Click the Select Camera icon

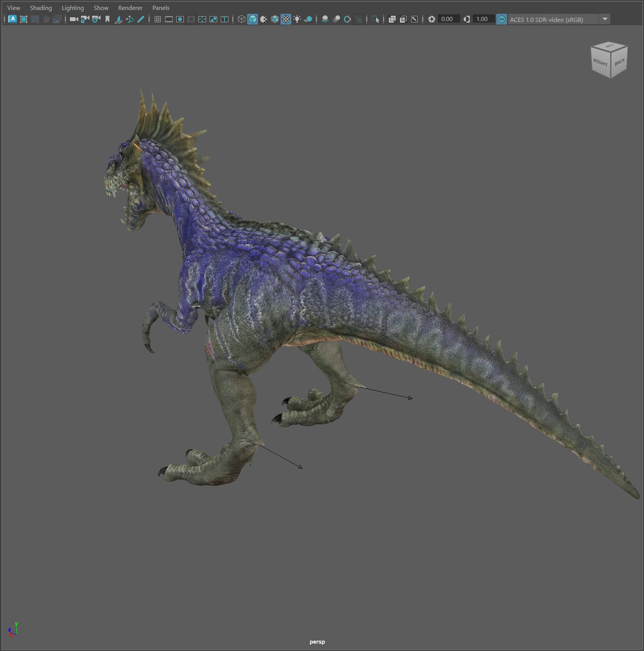click(x=74, y=19)
